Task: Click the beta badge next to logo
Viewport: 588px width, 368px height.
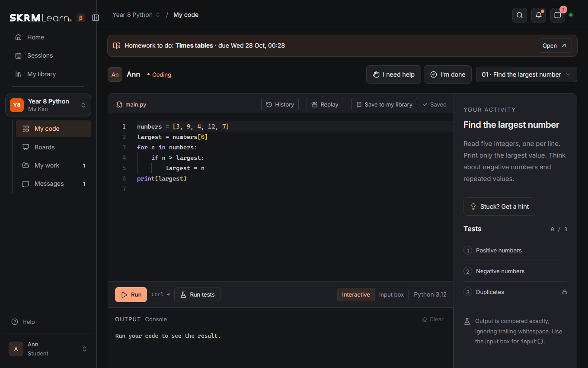Action: click(x=80, y=18)
